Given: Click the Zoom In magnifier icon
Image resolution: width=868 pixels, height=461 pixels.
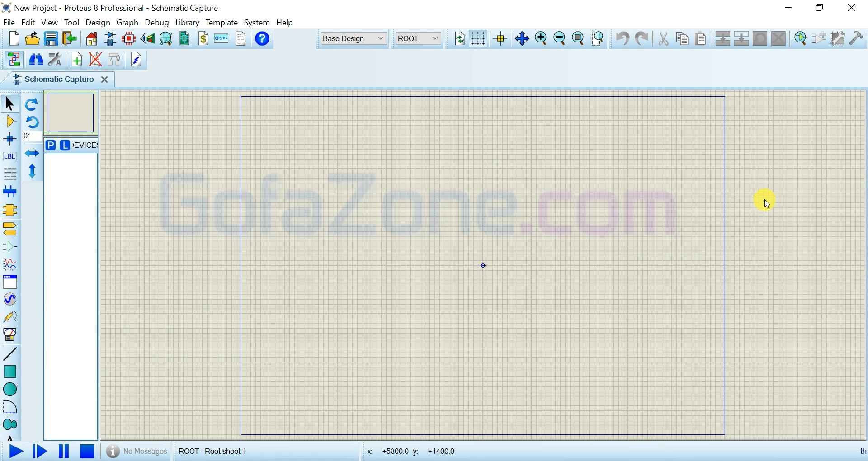Looking at the screenshot, I should (x=541, y=39).
